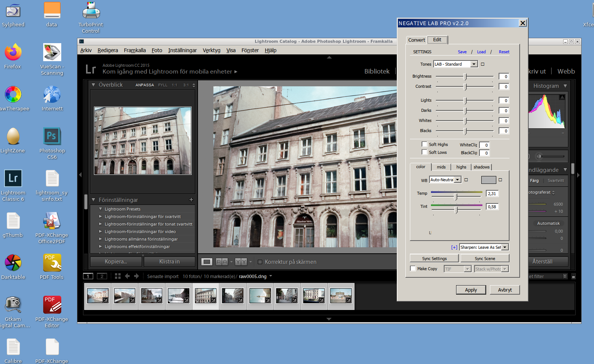Open the Tones LAB - Standard dropdown
594x364 pixels.
pyautogui.click(x=455, y=64)
